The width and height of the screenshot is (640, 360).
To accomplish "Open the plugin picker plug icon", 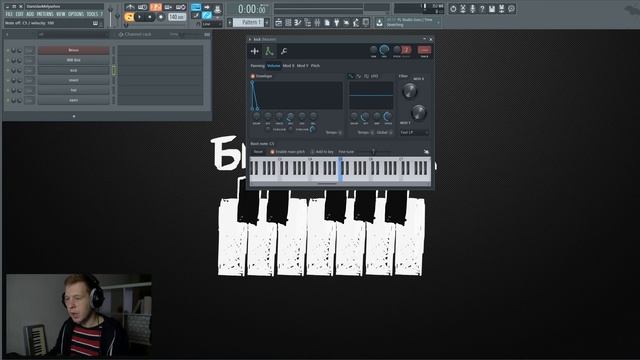I will 336,23.
